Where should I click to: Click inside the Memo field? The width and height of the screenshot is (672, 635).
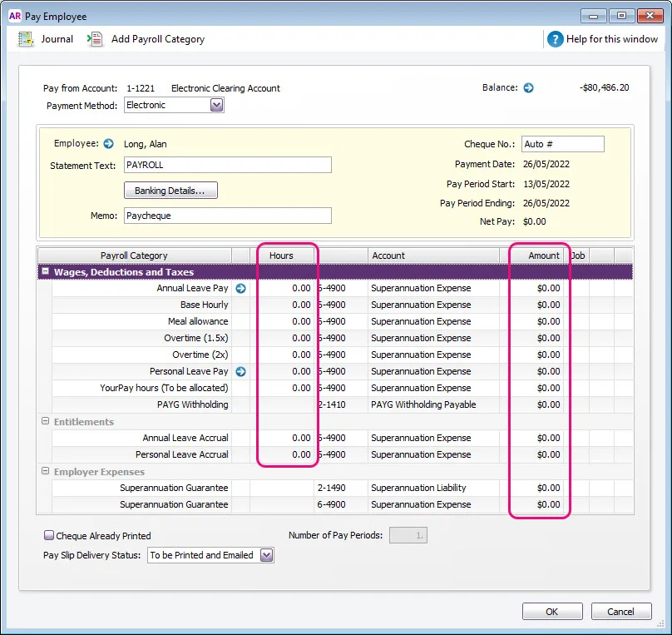[227, 216]
